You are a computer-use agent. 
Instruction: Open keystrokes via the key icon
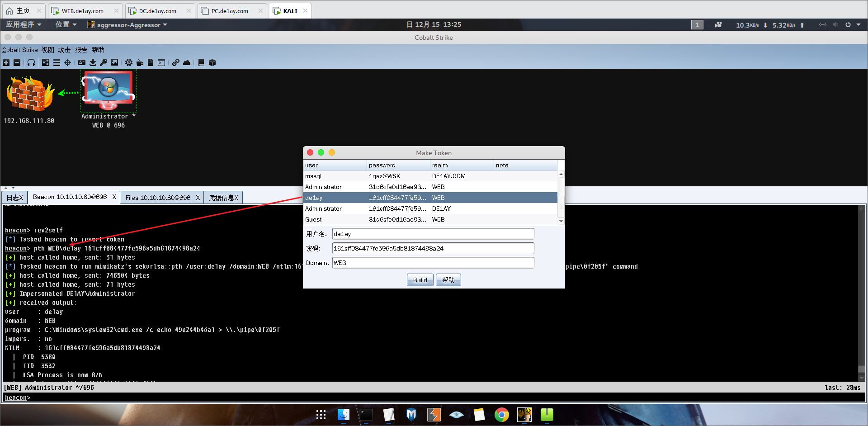[104, 63]
